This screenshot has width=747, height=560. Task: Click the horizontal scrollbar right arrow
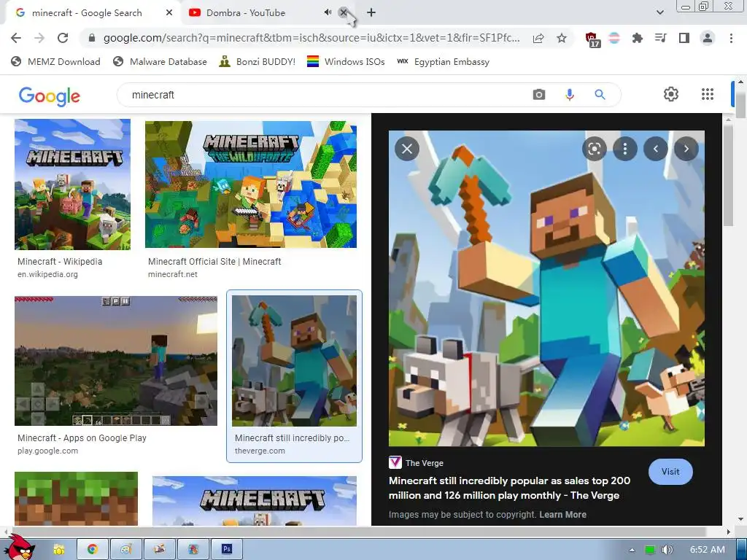[728, 532]
